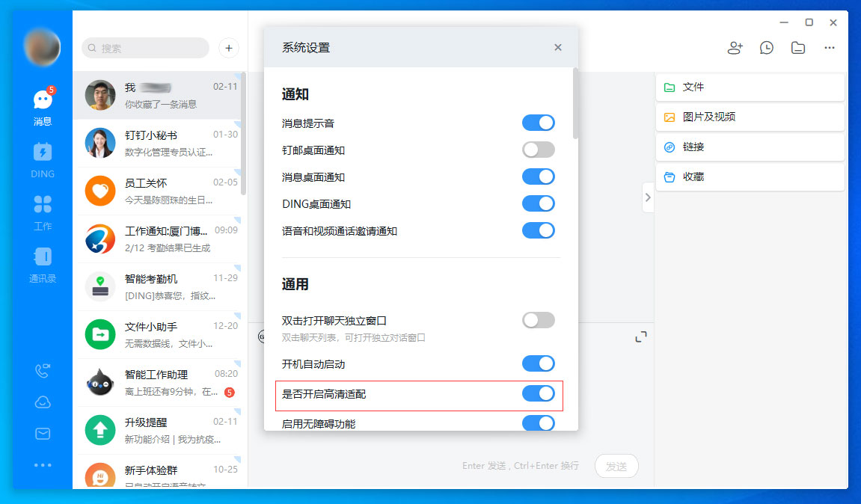Screen dimensions: 861x504
Task: Collapse the right info panel chevron
Action: coord(648,197)
